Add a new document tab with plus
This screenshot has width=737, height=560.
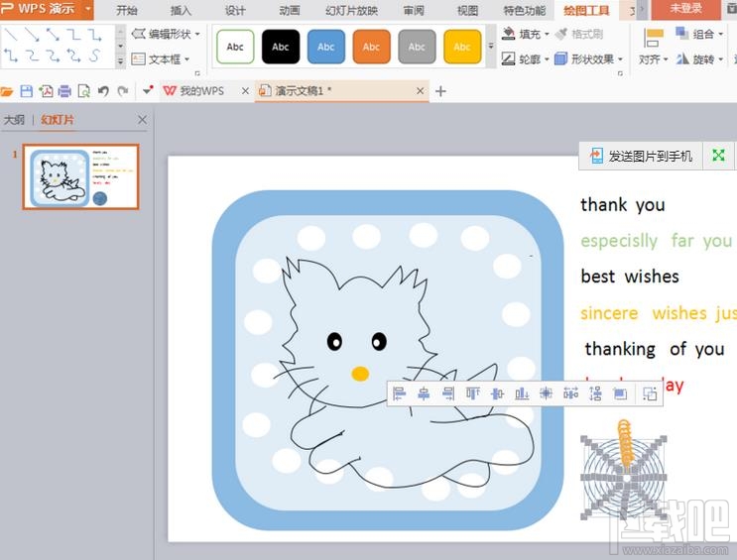click(x=440, y=91)
